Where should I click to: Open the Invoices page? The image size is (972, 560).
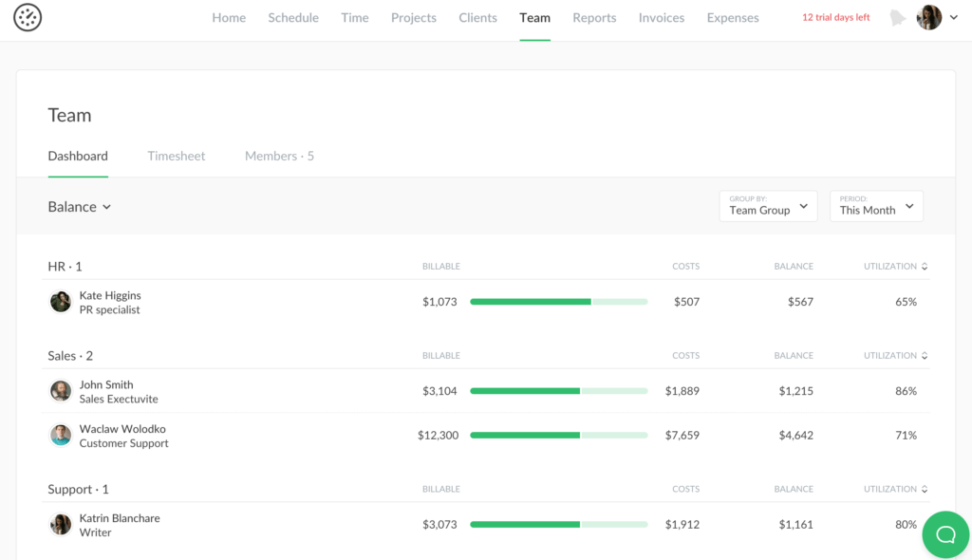(x=662, y=17)
